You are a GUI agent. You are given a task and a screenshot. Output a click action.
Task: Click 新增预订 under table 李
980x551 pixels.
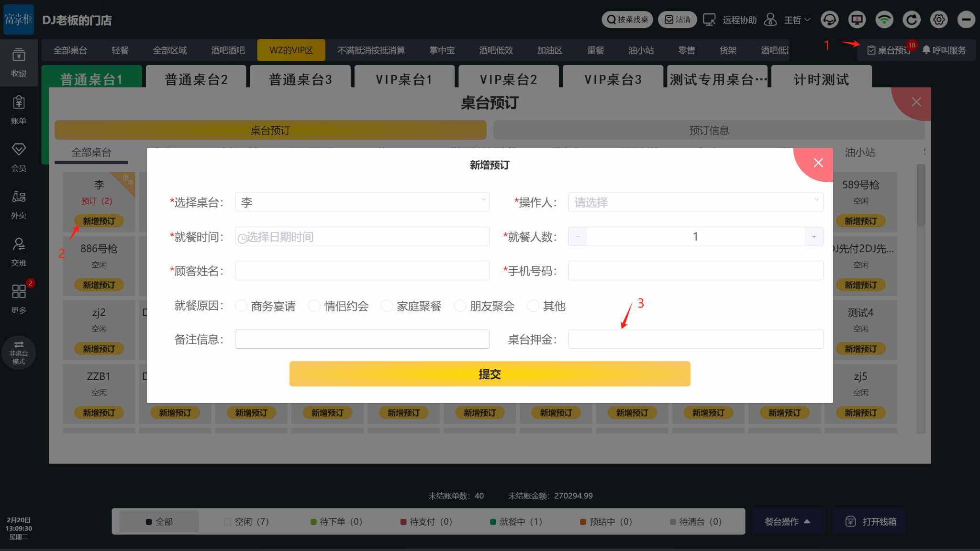coord(99,220)
